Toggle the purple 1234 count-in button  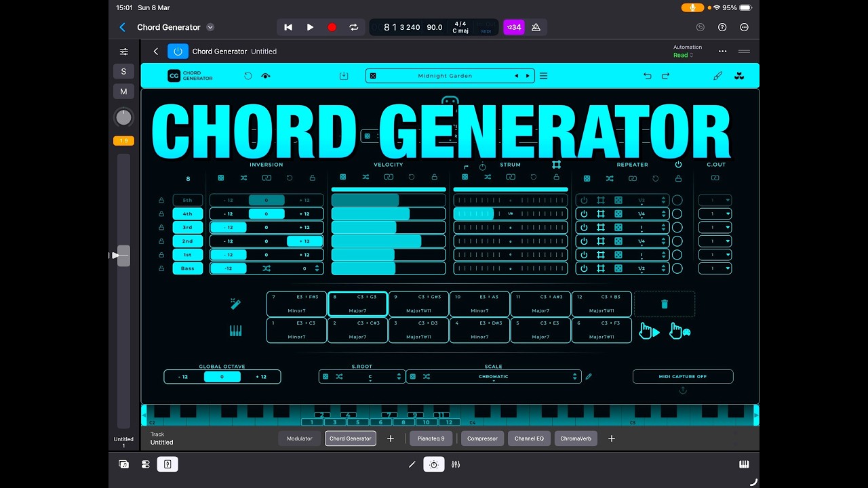click(514, 27)
